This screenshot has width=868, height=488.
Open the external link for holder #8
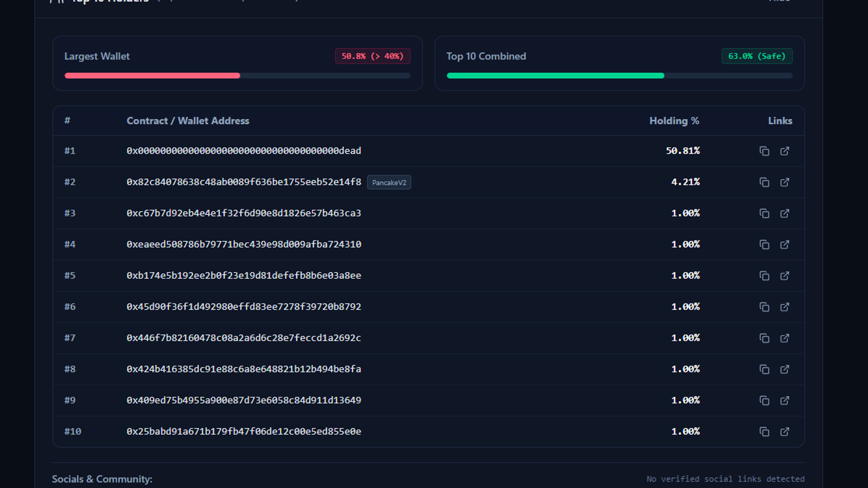(x=785, y=369)
